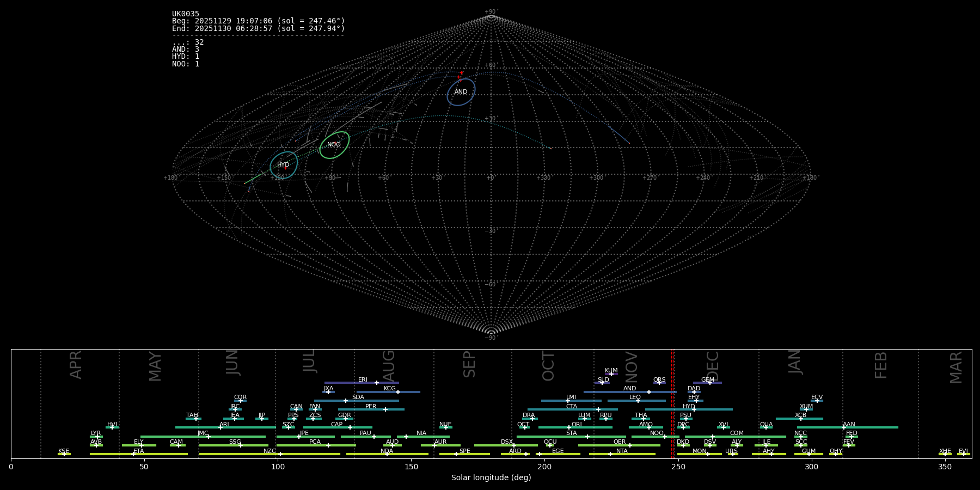The image size is (980, 490).
Task: Click the DEC month label in the timeline
Action: point(712,366)
